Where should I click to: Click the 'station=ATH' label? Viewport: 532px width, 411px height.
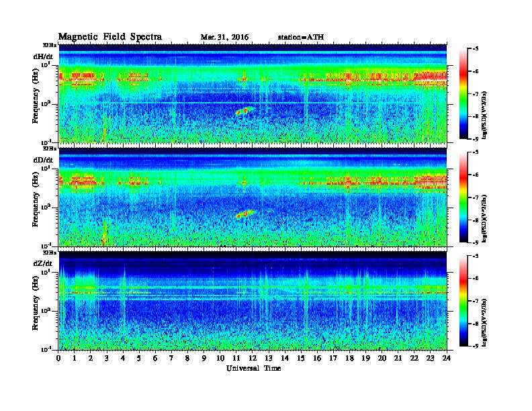tap(301, 37)
